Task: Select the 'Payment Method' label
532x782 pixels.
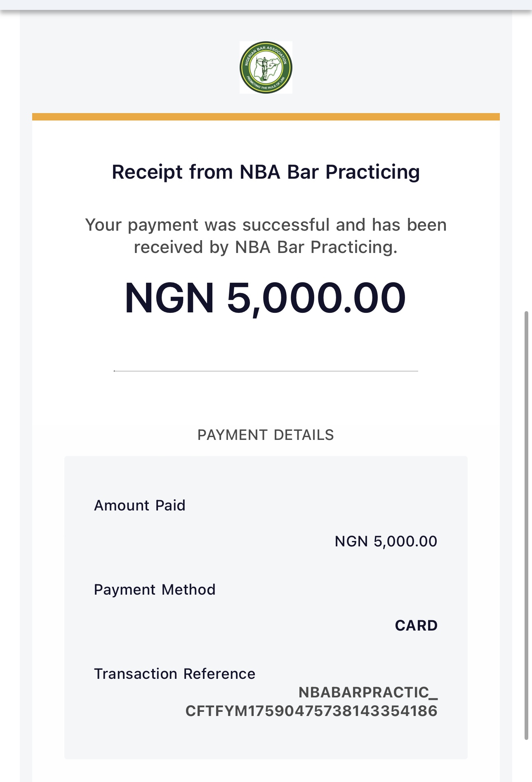Action: point(155,590)
